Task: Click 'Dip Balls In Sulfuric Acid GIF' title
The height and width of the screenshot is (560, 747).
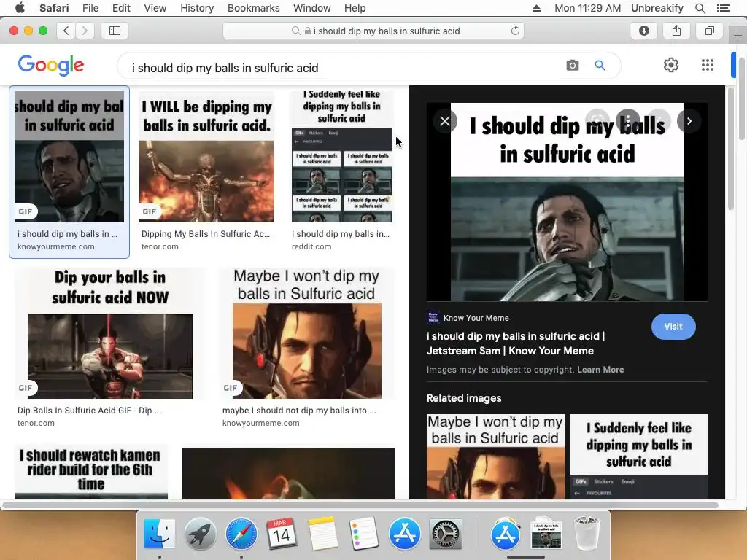Action: [89, 410]
